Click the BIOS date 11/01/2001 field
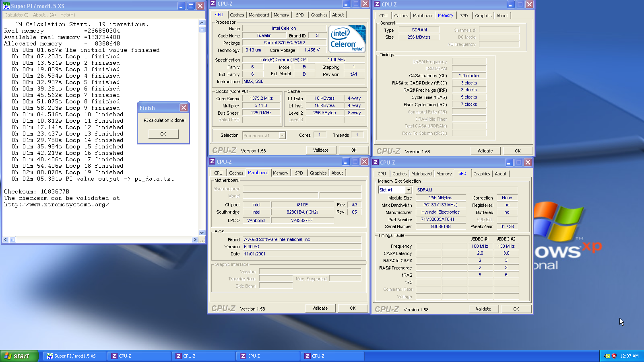This screenshot has height=362, width=644. pos(302,254)
